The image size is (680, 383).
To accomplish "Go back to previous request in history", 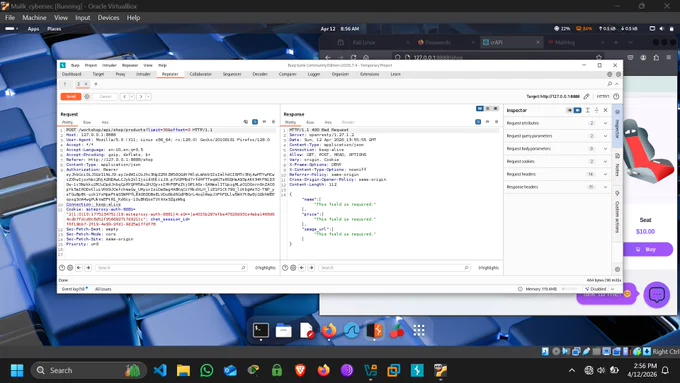I will tap(124, 96).
